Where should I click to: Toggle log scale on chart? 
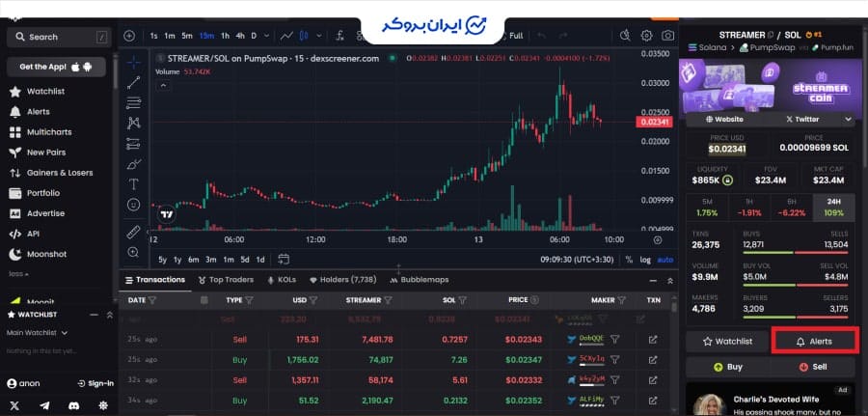pos(644,259)
